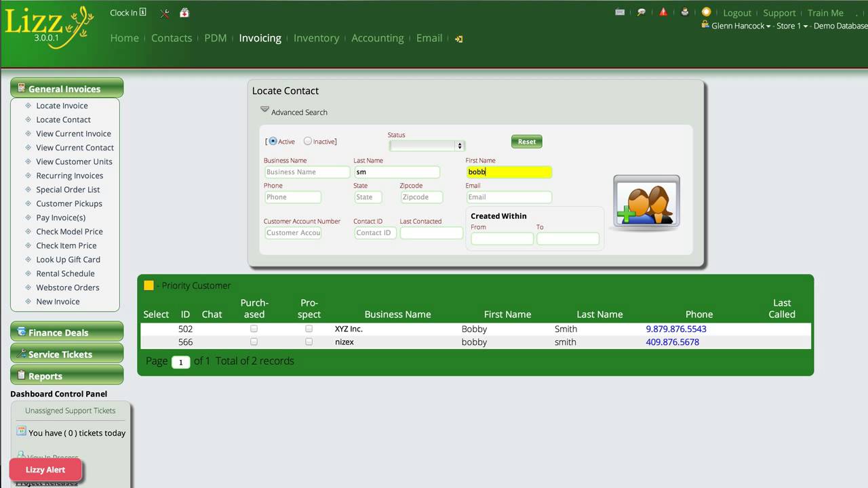Click the gold coin icon in header

(706, 12)
